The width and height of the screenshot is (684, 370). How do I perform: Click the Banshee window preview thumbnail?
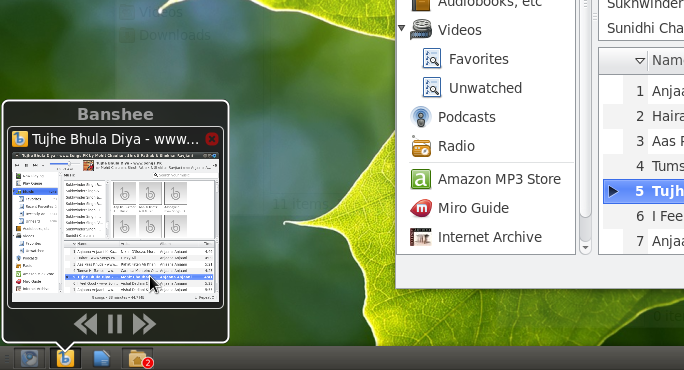pos(115,227)
